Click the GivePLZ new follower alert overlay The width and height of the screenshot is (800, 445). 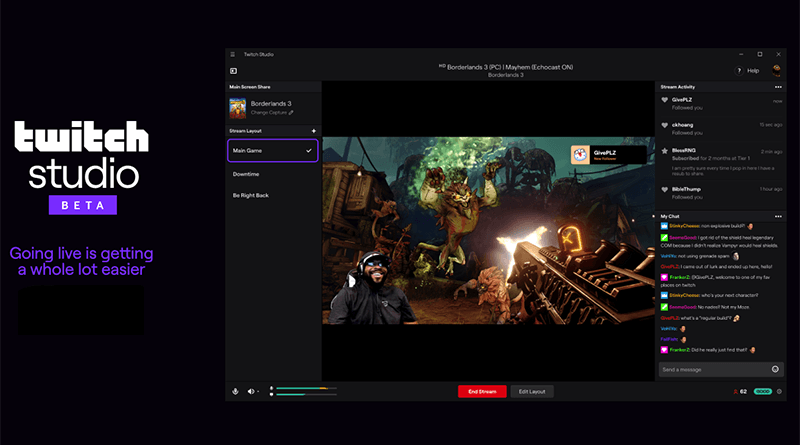click(608, 155)
